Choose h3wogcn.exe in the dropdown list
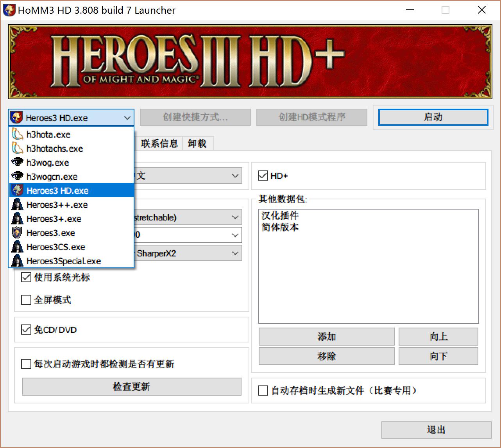501x448 pixels. (72, 176)
